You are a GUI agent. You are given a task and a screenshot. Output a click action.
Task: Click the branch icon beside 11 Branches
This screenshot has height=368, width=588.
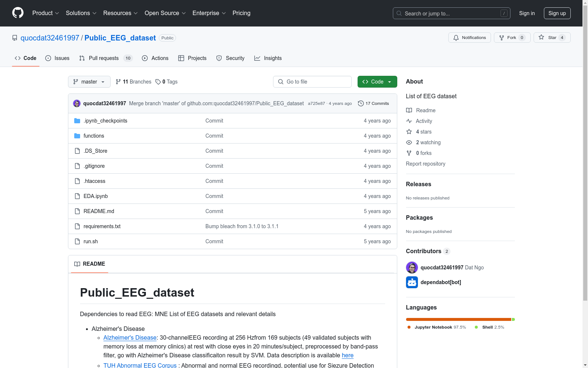point(118,82)
